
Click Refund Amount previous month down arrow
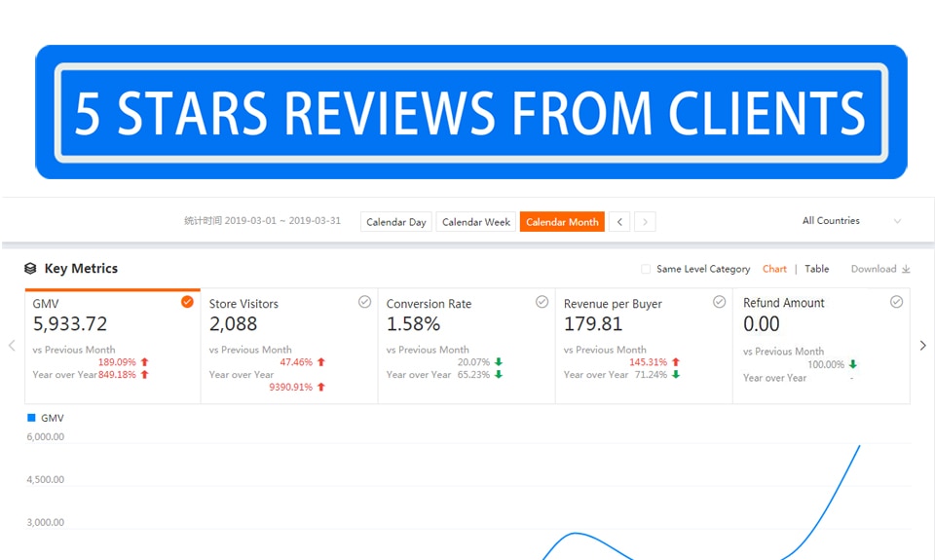(853, 364)
